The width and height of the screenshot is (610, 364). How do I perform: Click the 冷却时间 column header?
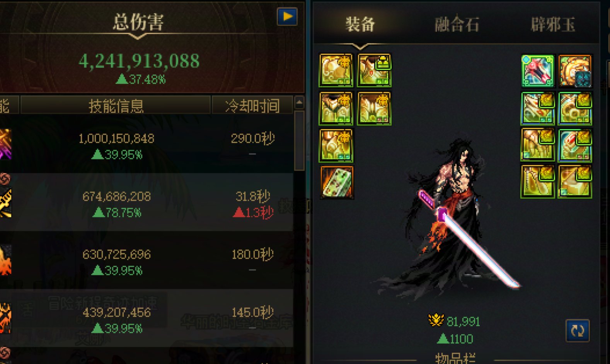coord(252,105)
